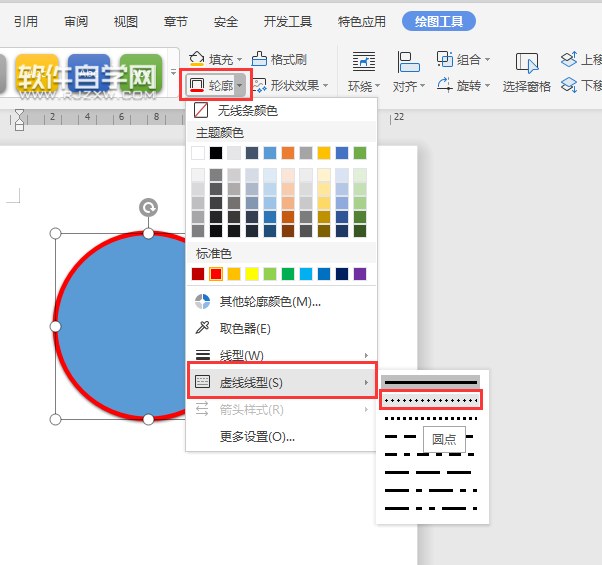This screenshot has height=565, width=602.
Task: Pick the standard dark red swatch
Action: pyautogui.click(x=198, y=274)
